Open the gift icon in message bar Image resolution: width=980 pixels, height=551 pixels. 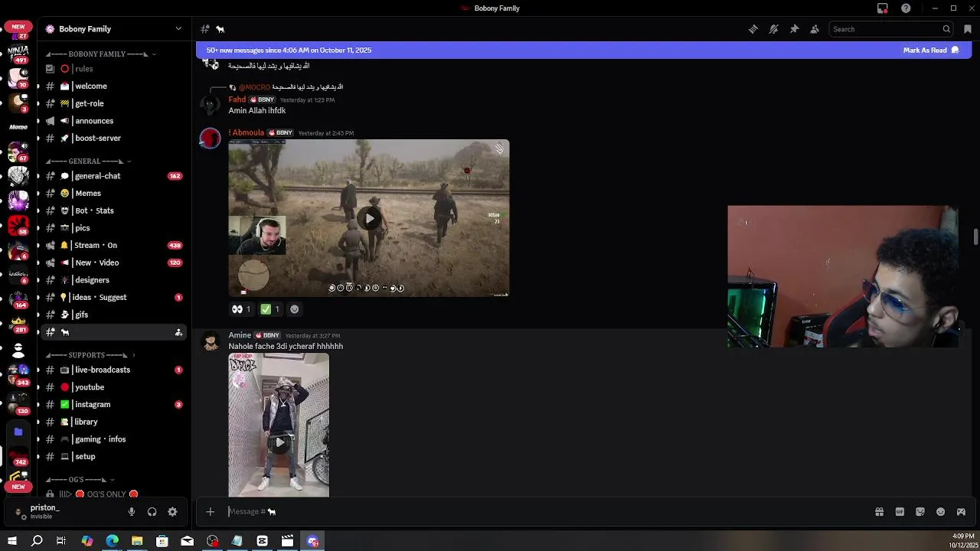click(879, 512)
